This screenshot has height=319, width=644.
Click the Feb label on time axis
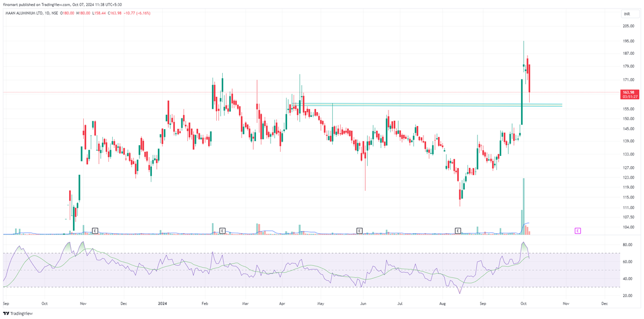point(204,303)
